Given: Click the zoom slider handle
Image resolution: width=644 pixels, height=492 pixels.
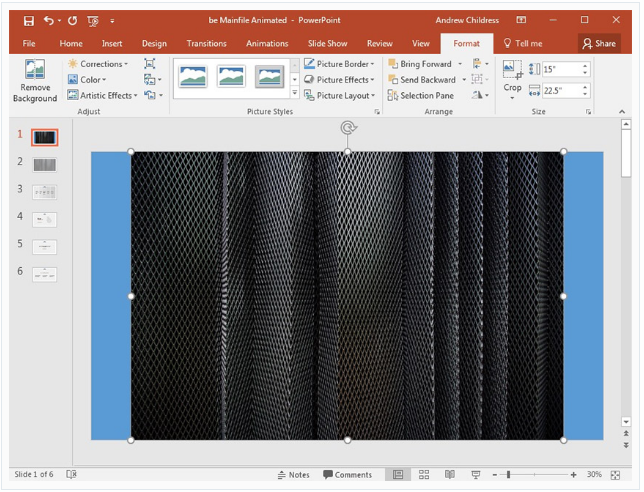Looking at the screenshot, I should (508, 475).
